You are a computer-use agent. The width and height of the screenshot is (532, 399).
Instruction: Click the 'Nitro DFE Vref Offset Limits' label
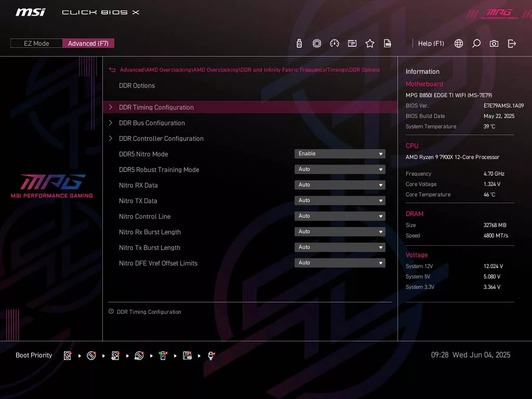158,263
